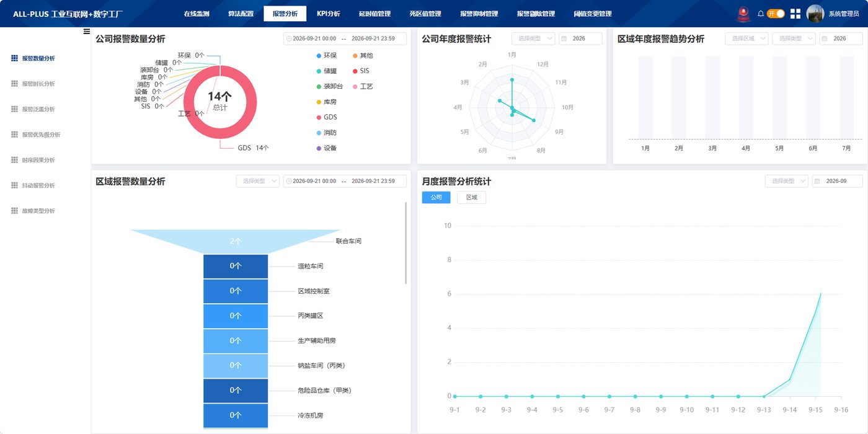Image resolution: width=868 pixels, height=434 pixels.
Task: Open 阈值变更管理 tab
Action: point(593,14)
